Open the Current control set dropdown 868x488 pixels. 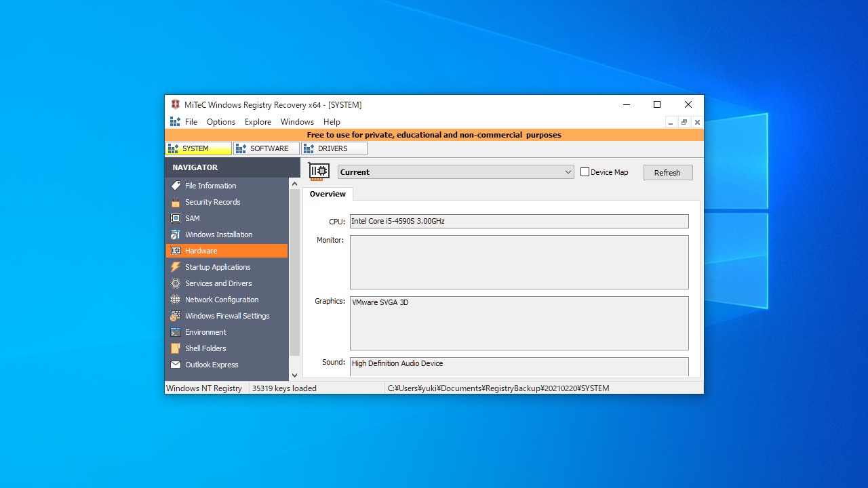pos(568,172)
